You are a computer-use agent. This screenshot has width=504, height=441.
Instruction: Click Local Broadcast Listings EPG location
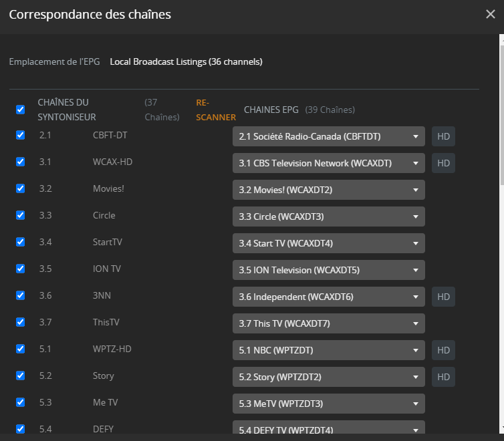[x=186, y=62]
